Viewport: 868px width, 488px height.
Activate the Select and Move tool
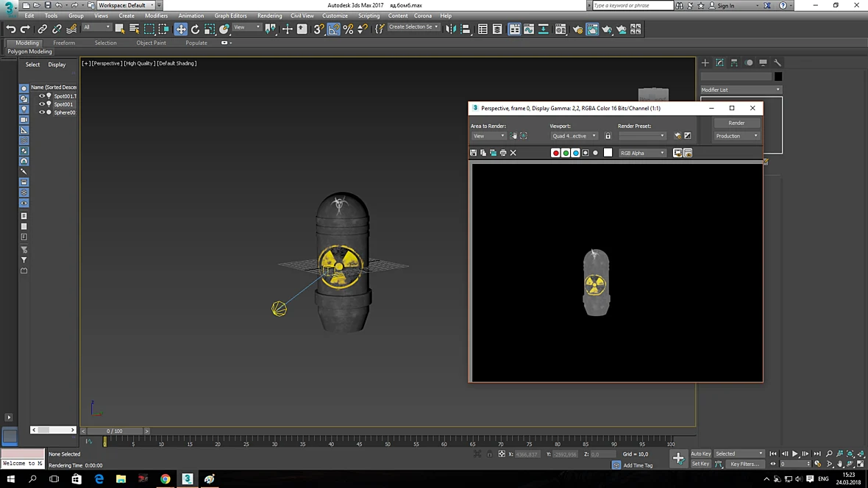[180, 29]
